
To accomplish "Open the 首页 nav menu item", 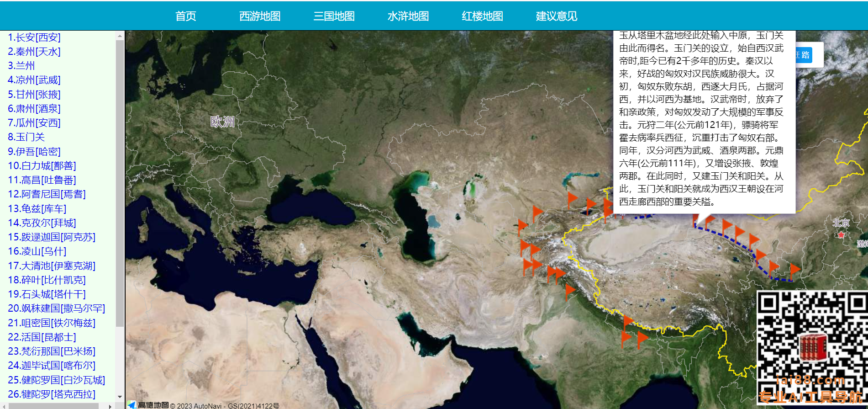I will (186, 16).
